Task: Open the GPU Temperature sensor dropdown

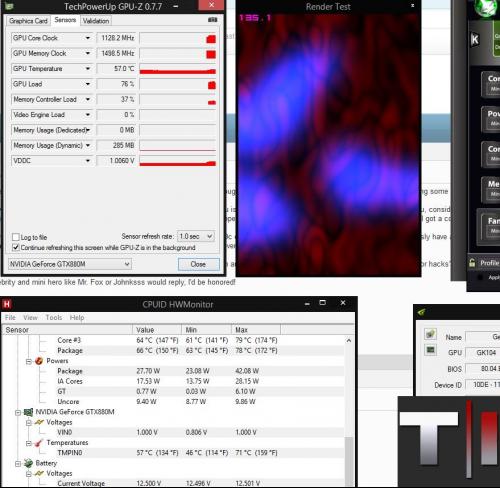Action: point(88,69)
